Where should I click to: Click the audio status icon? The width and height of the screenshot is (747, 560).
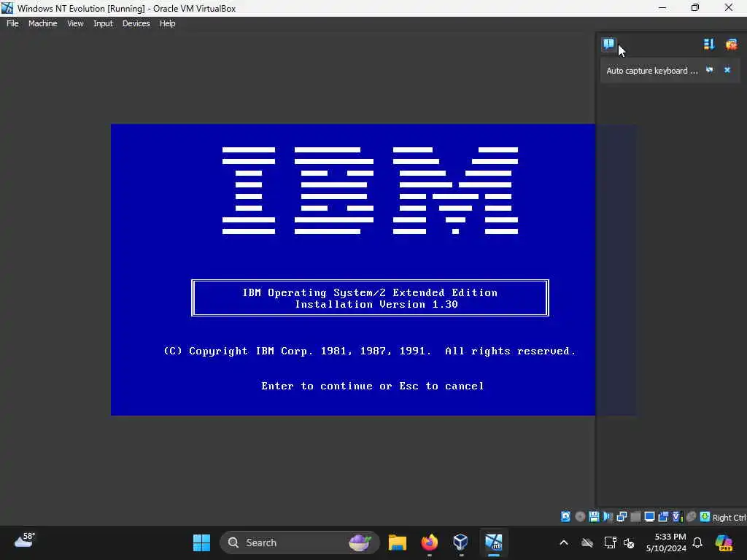coord(608,517)
